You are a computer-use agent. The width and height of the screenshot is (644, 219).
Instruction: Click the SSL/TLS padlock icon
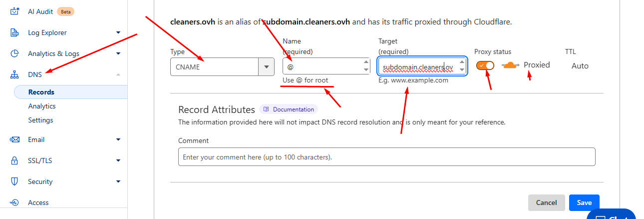coord(15,160)
